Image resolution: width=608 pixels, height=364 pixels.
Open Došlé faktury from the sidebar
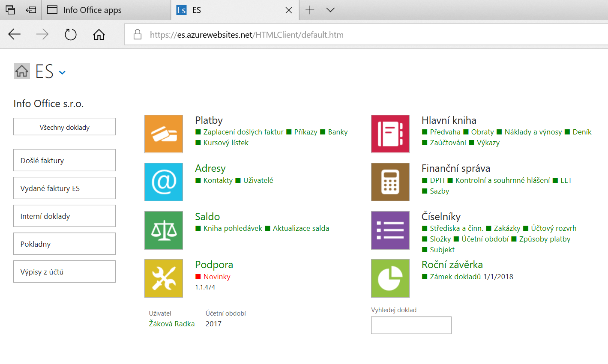[64, 161]
